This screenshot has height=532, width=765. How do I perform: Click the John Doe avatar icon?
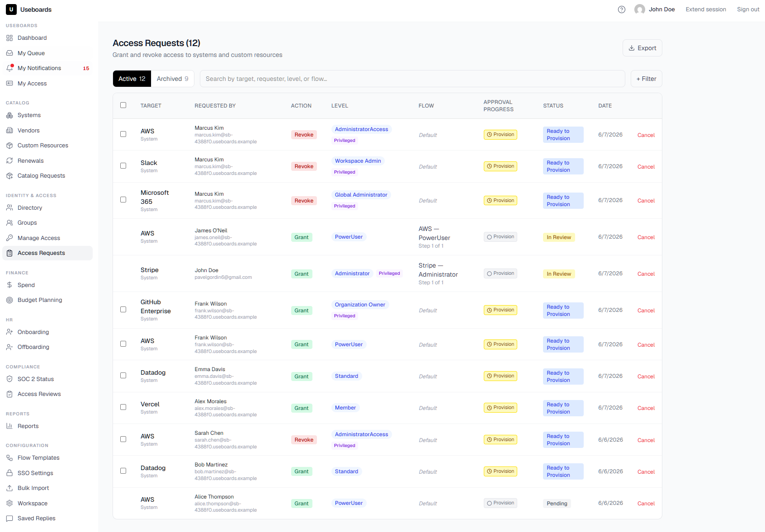pos(640,9)
